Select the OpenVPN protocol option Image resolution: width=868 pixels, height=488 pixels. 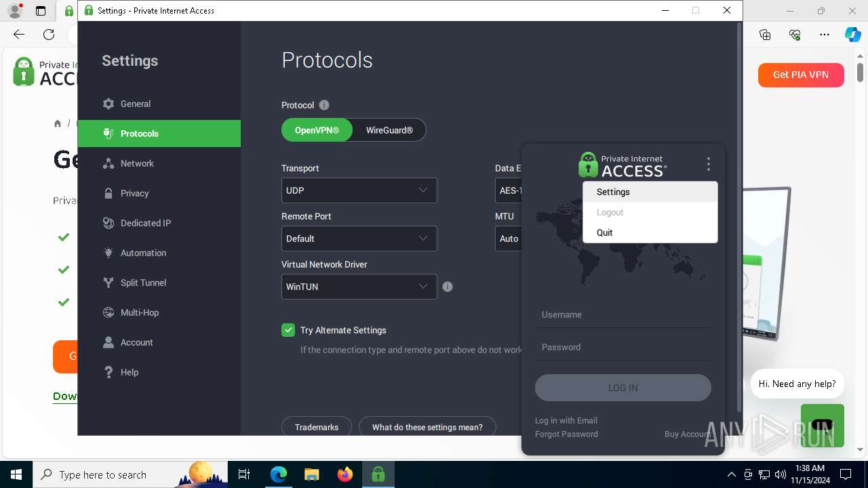(317, 130)
